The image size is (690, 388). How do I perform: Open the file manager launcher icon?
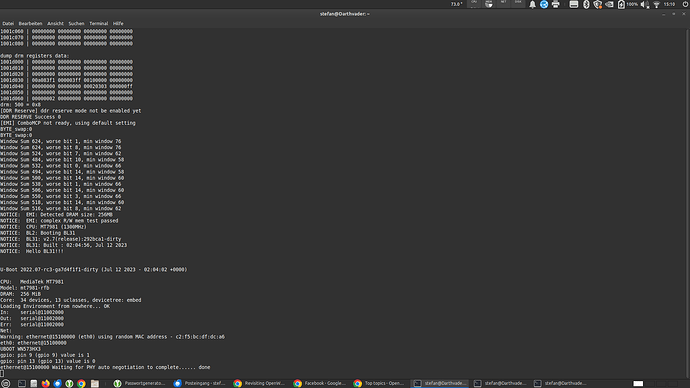pos(95,384)
